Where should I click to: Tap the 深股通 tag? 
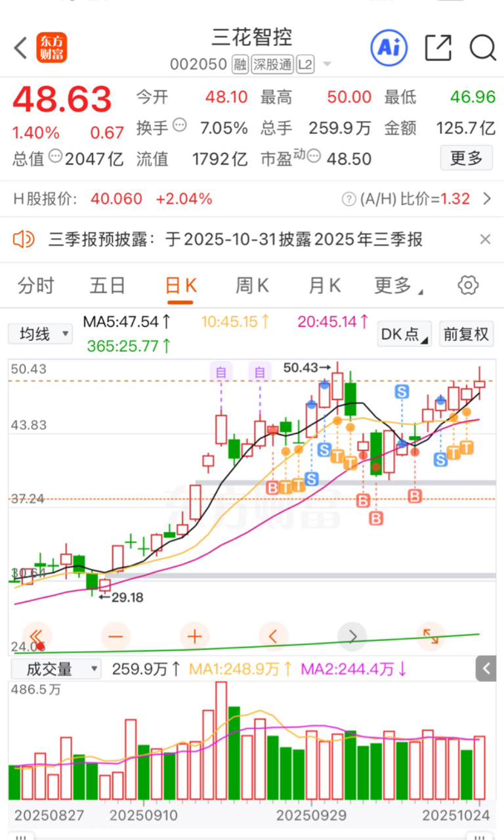coord(272,64)
